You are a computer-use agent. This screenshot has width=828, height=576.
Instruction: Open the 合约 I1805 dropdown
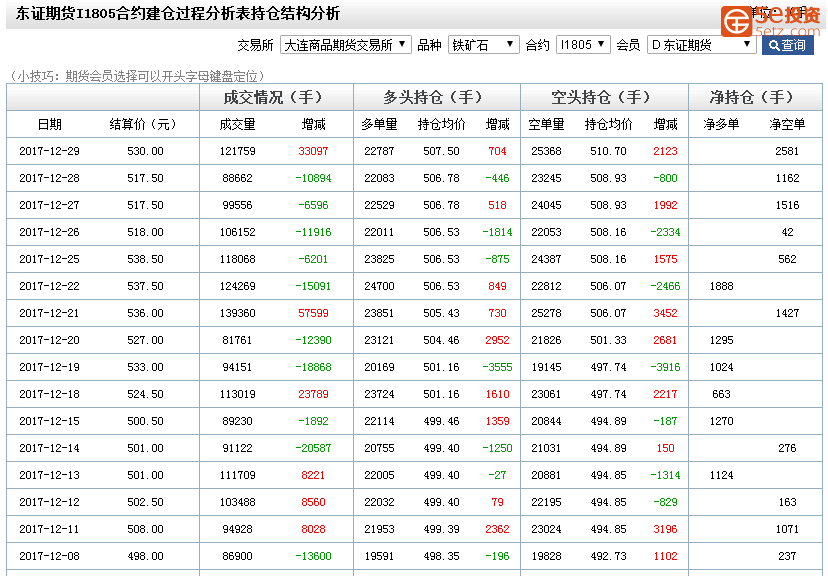[584, 45]
